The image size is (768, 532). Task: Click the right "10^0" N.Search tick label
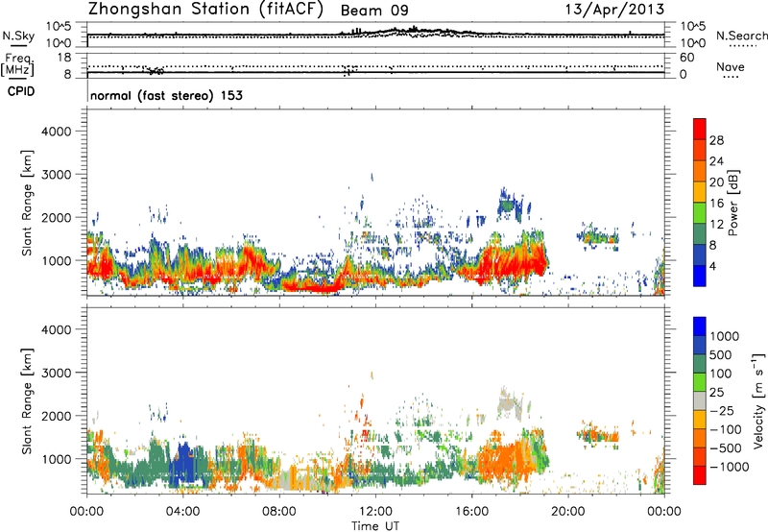tap(692, 43)
